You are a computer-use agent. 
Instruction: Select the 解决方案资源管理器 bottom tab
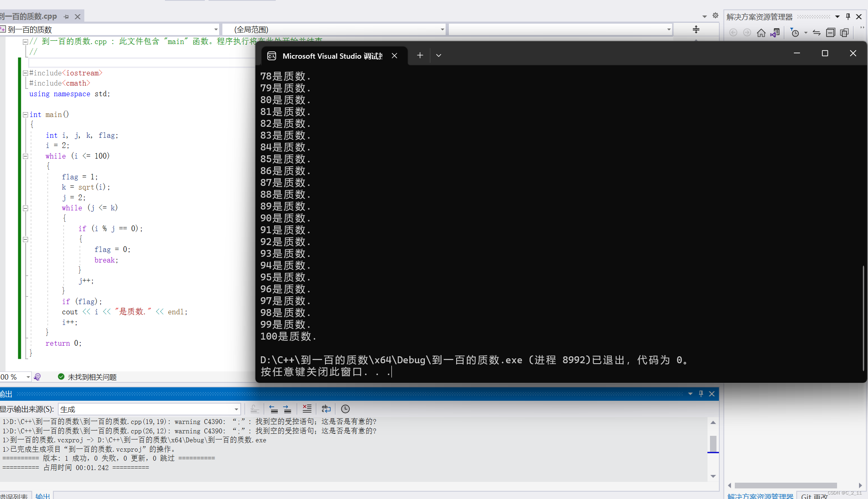tap(760, 496)
